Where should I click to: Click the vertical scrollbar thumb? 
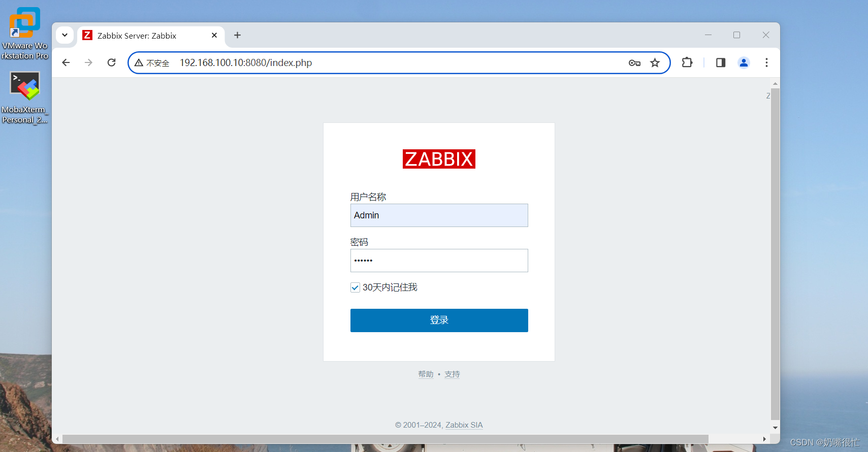(x=775, y=254)
